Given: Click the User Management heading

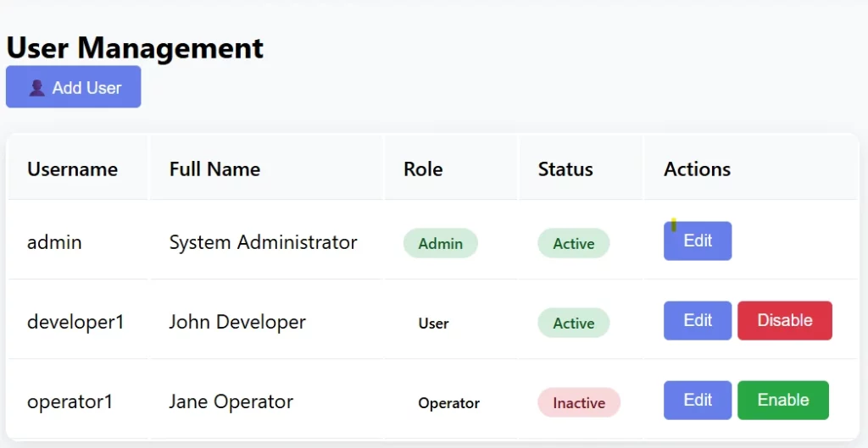Looking at the screenshot, I should (x=135, y=47).
